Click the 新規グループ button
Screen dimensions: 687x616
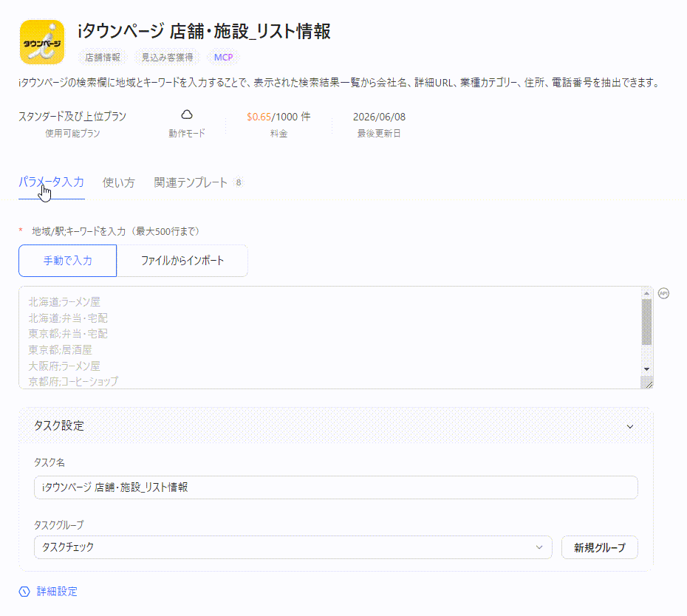(x=599, y=547)
